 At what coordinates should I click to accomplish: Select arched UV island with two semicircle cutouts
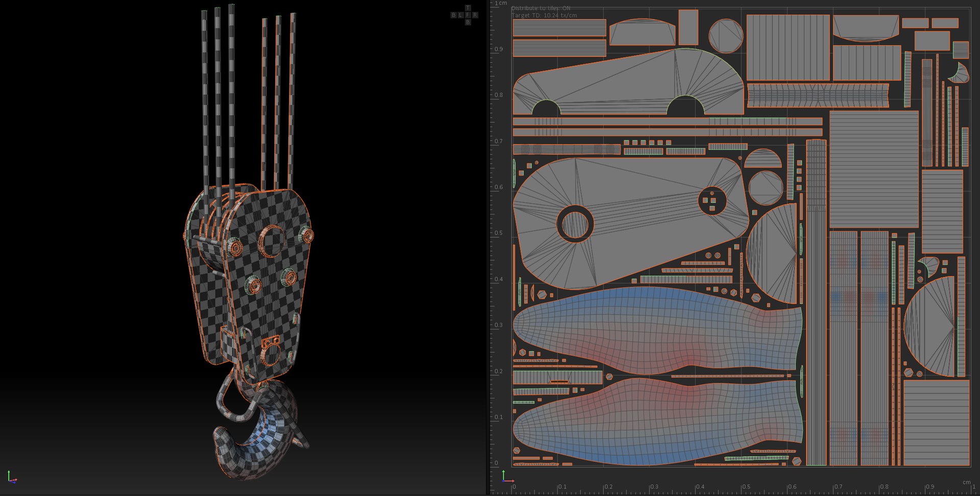point(628,82)
